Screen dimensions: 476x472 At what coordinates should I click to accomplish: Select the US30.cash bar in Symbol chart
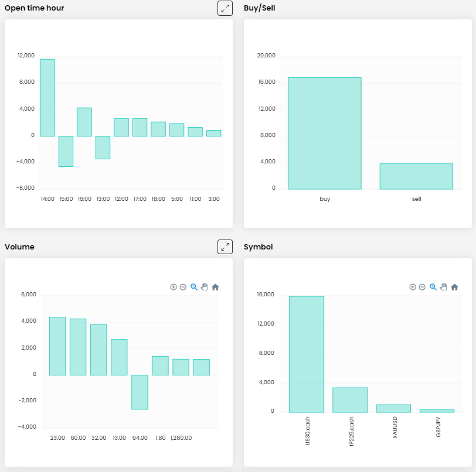pyautogui.click(x=307, y=354)
